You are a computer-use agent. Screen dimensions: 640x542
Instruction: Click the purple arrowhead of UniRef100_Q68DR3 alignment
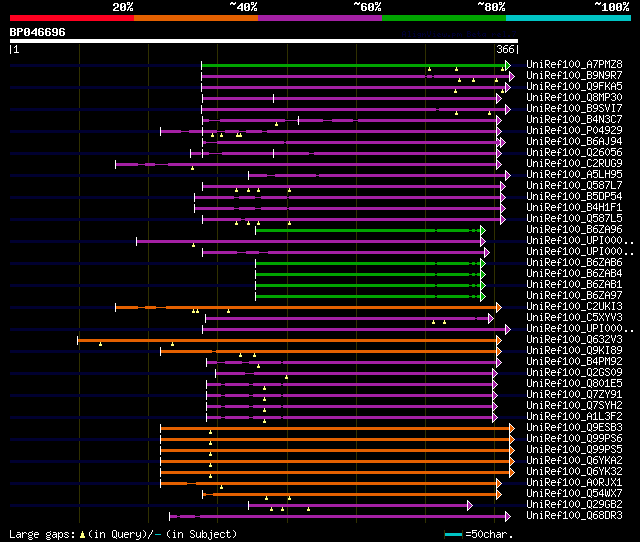(x=508, y=517)
